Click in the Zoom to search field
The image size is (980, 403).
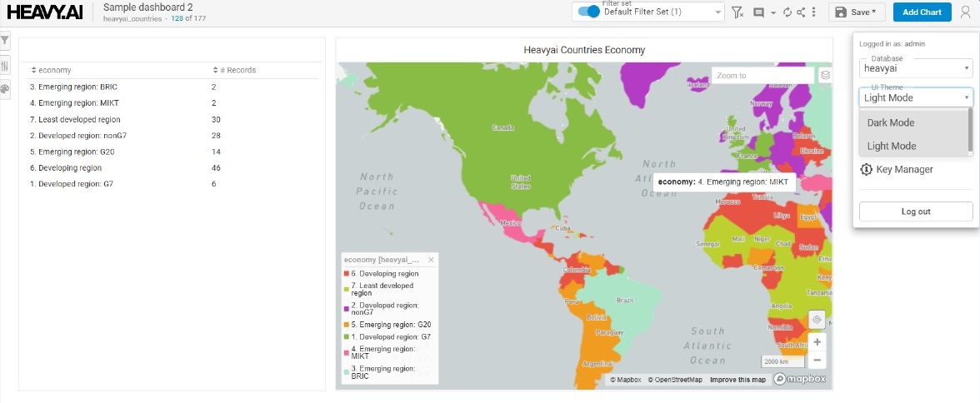point(762,75)
